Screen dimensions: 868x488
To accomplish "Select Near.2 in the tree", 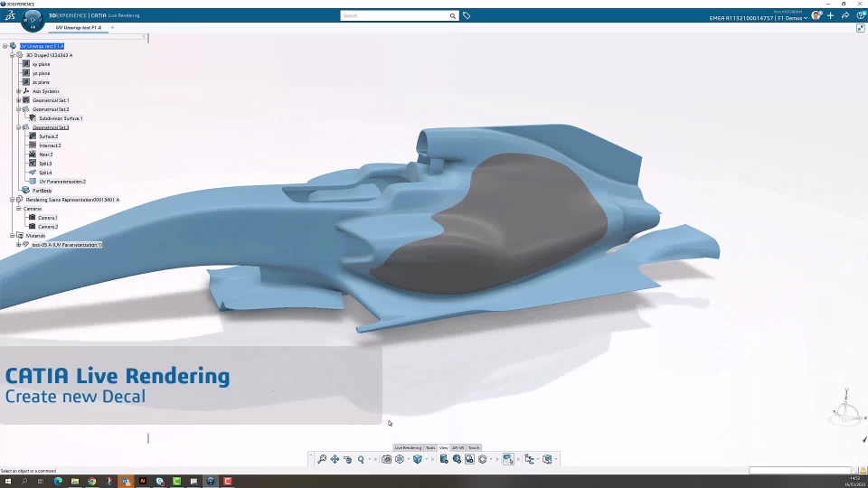I will click(46, 155).
